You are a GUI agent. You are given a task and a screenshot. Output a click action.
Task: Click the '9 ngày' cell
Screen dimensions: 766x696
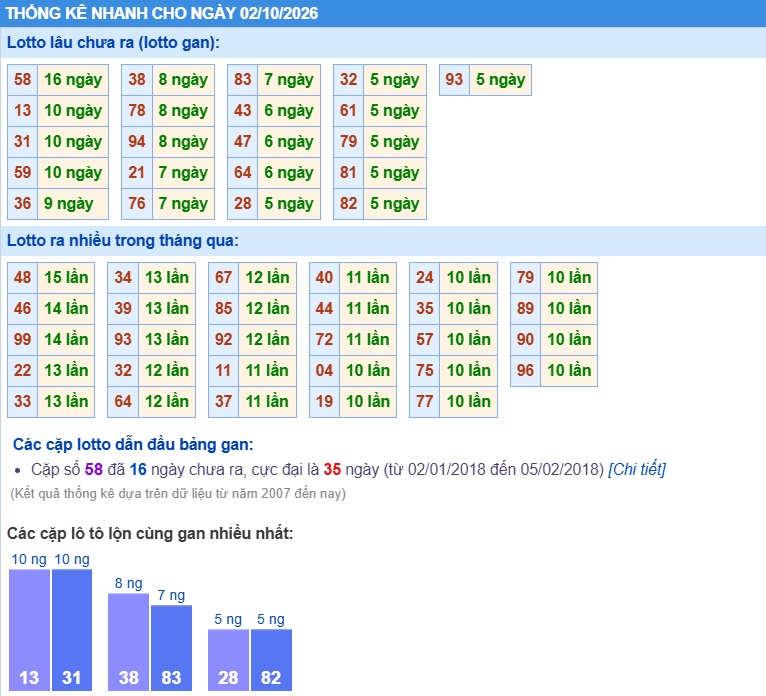pyautogui.click(x=73, y=204)
